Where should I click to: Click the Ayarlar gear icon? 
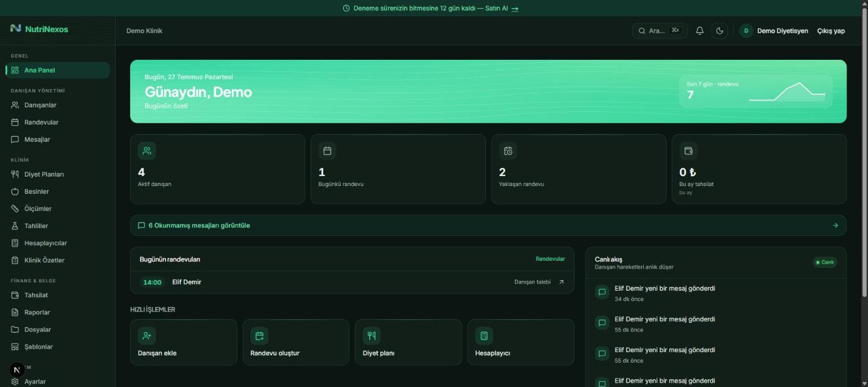pos(15,381)
